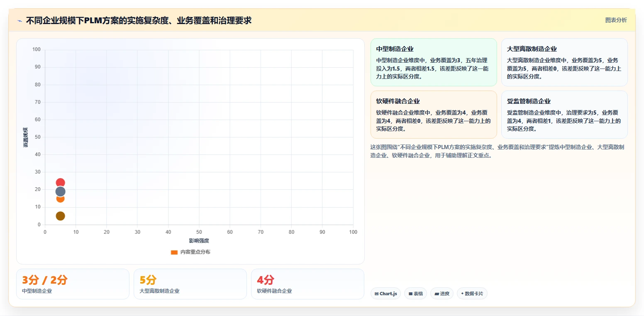Image resolution: width=644 pixels, height=316 pixels.
Task: Select the 数据卡片 tag
Action: click(x=472, y=294)
